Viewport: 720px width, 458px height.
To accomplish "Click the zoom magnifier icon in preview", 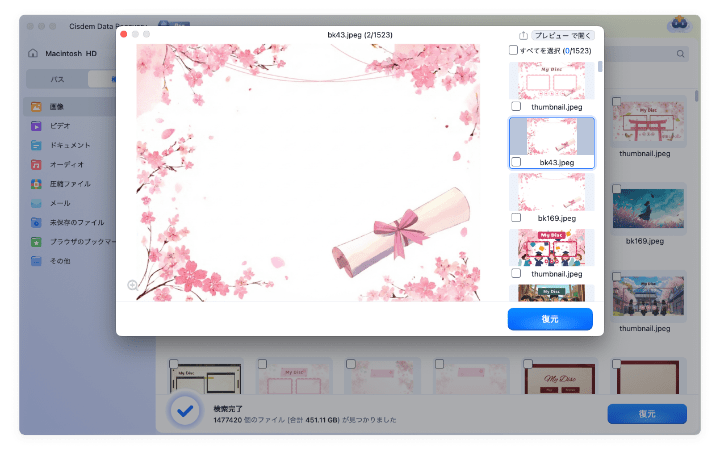I will 132,285.
